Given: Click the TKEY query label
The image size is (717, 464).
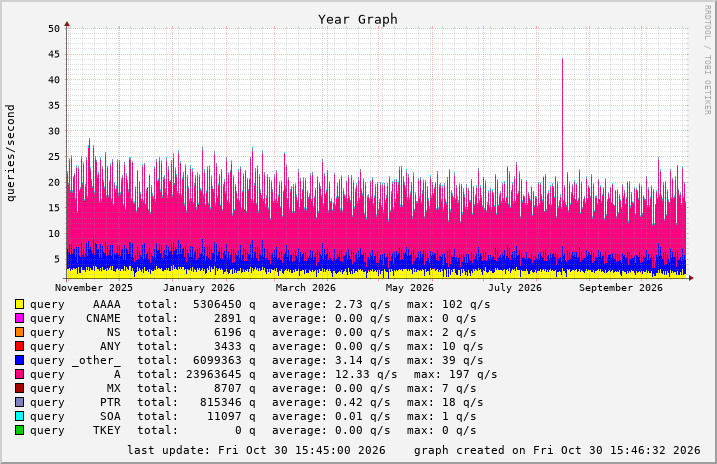Looking at the screenshot, I should click(x=75, y=431).
